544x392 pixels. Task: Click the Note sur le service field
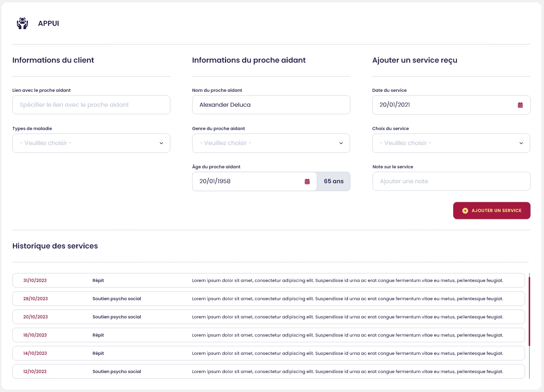click(x=451, y=181)
